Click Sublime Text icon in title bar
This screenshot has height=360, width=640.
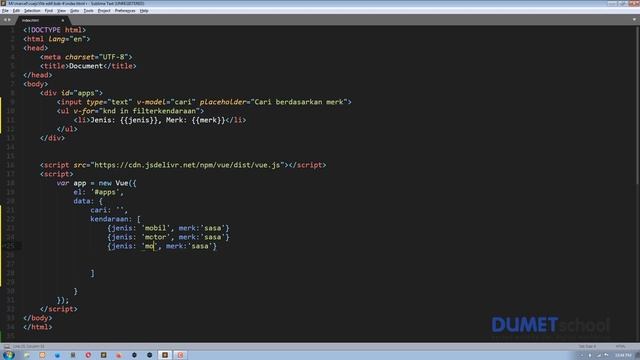pyautogui.click(x=3, y=3)
